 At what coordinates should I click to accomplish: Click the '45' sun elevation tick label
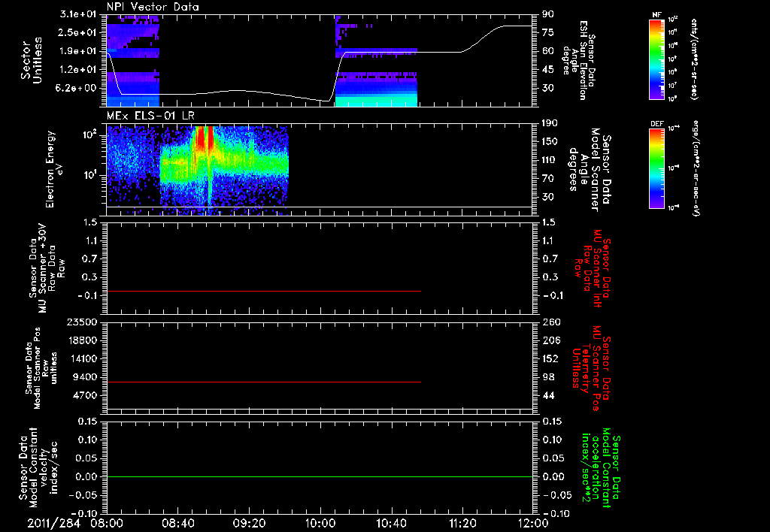click(548, 70)
